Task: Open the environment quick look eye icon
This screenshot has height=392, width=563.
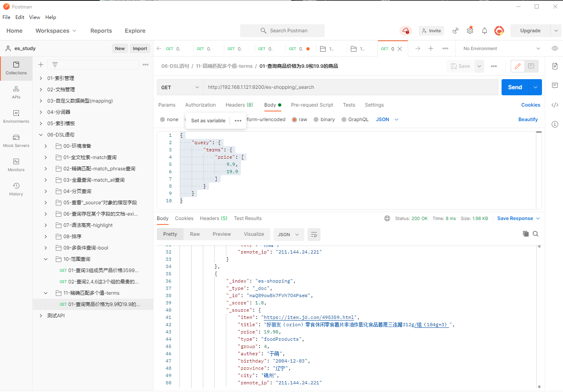Action: [555, 48]
